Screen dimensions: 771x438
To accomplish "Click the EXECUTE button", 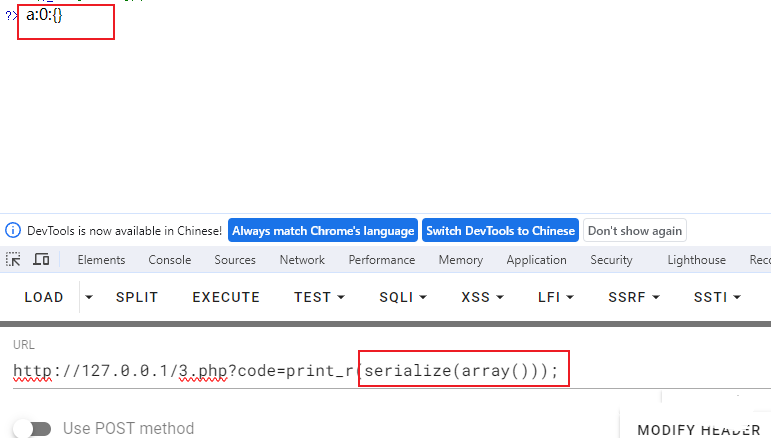I will coord(226,297).
